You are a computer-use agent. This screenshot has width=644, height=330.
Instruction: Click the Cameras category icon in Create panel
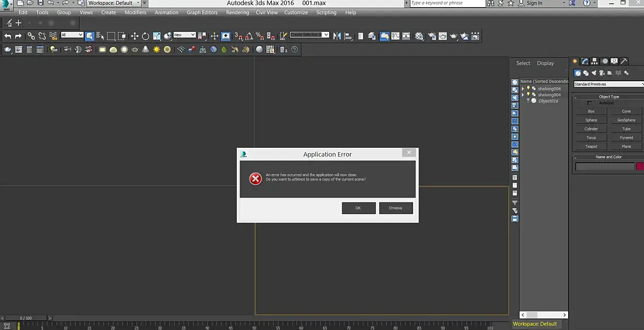[x=601, y=73]
